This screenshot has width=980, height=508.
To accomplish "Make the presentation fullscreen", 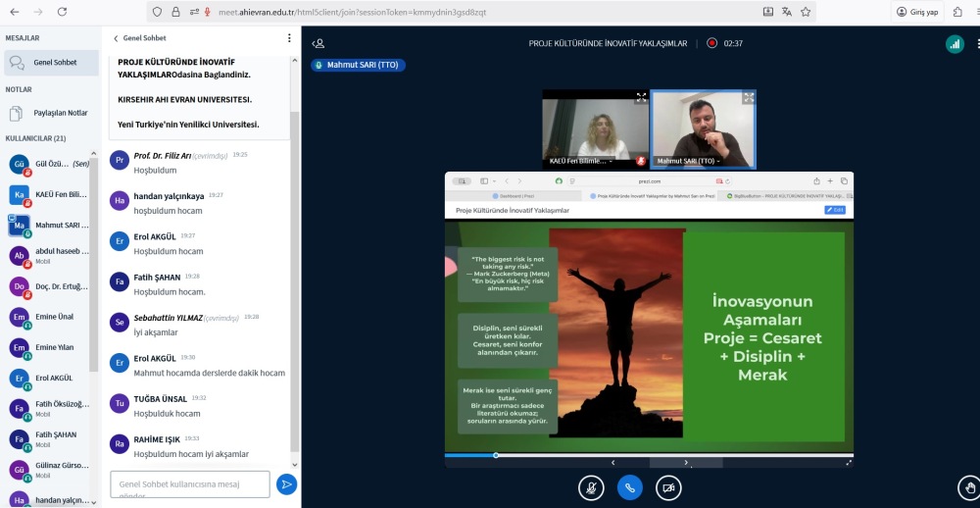I will [x=848, y=463].
